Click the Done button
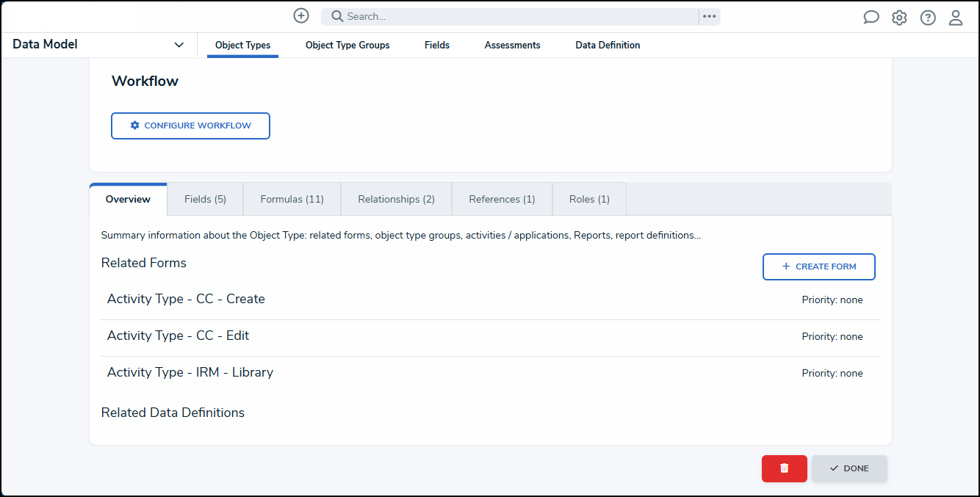The width and height of the screenshot is (980, 497). [849, 468]
